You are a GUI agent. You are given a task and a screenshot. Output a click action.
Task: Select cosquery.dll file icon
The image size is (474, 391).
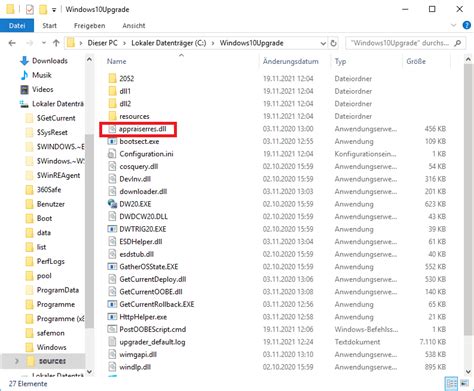(x=112, y=166)
